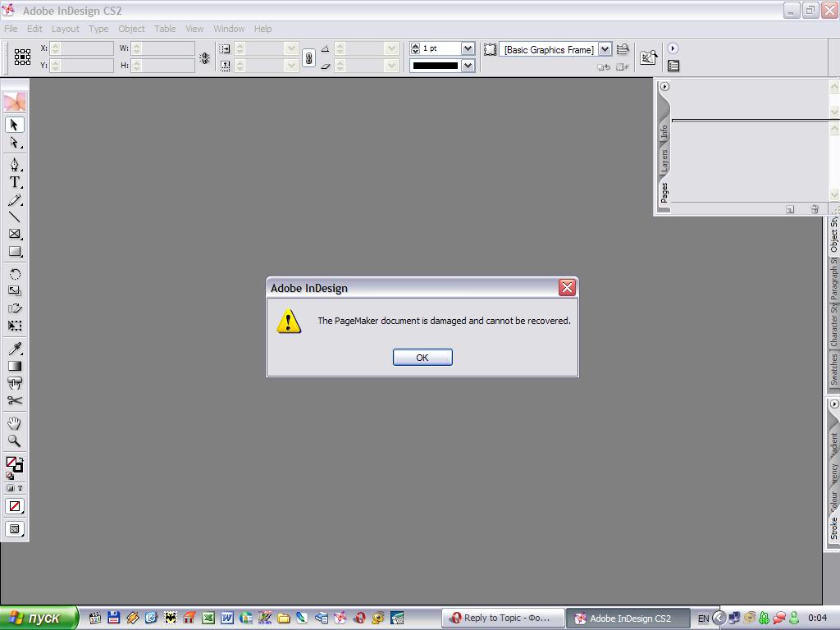Select the Pencil tool
The image size is (840, 630).
(15, 200)
